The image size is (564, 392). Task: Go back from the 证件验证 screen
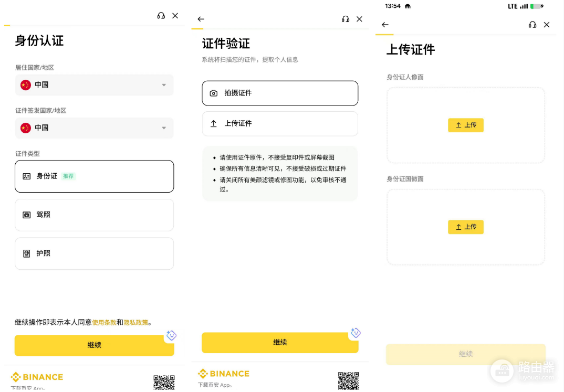(x=201, y=19)
